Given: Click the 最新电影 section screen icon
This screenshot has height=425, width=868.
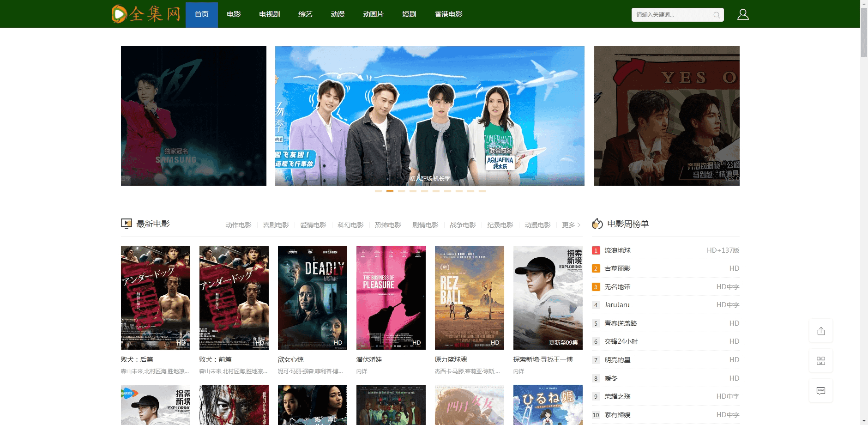Looking at the screenshot, I should pos(127,224).
